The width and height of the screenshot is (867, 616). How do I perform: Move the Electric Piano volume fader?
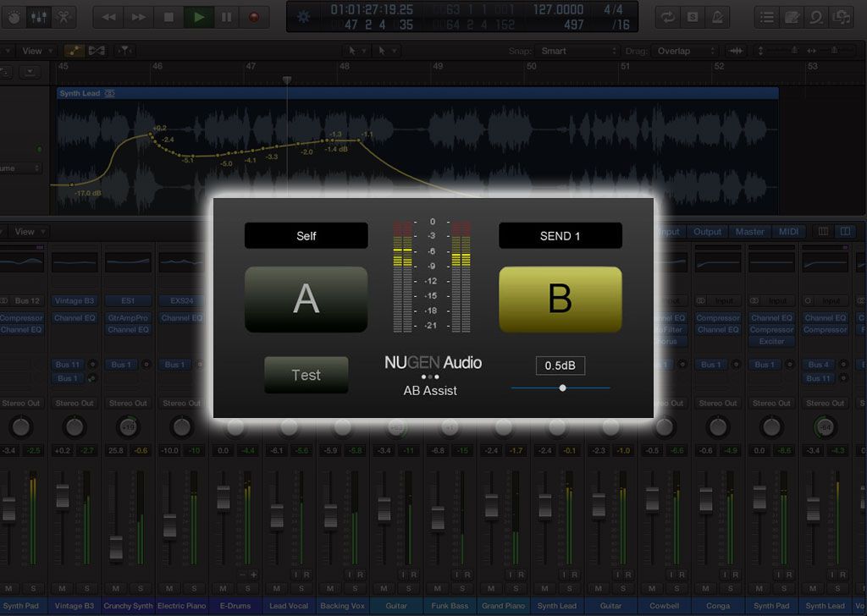click(x=169, y=525)
